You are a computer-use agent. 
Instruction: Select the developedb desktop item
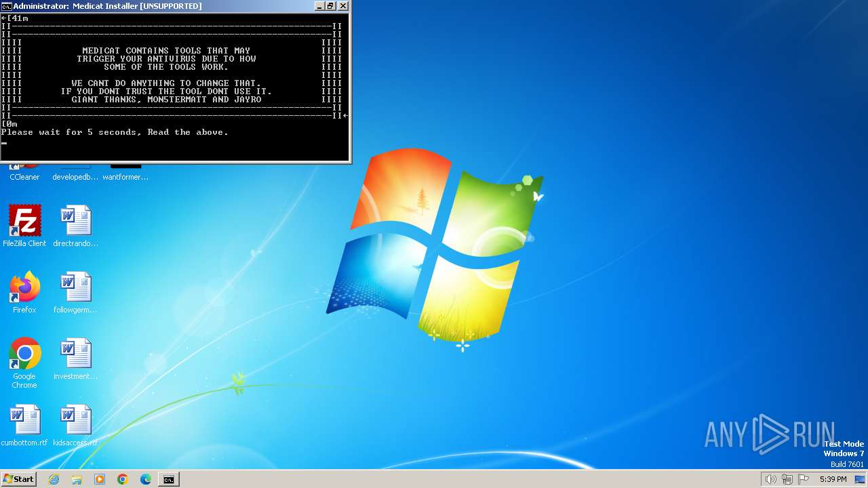point(75,177)
